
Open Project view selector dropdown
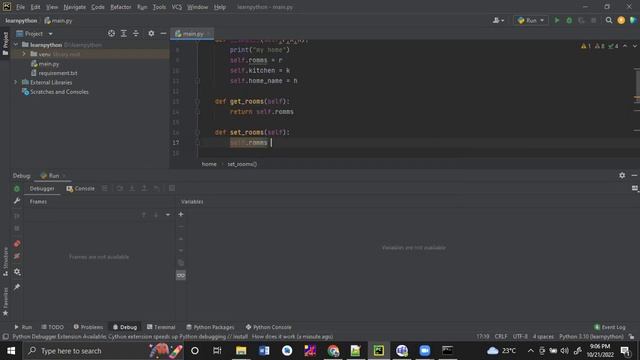(34, 33)
